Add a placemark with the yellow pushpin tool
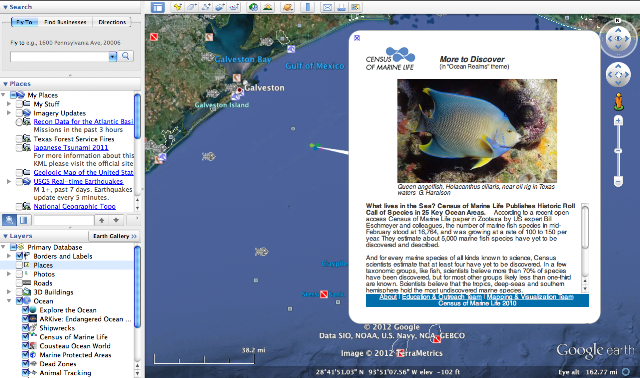The image size is (640, 378). [x=178, y=7]
